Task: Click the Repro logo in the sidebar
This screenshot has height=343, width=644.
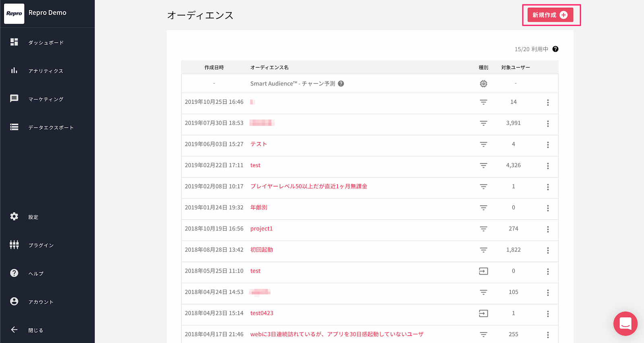Action: (x=14, y=14)
